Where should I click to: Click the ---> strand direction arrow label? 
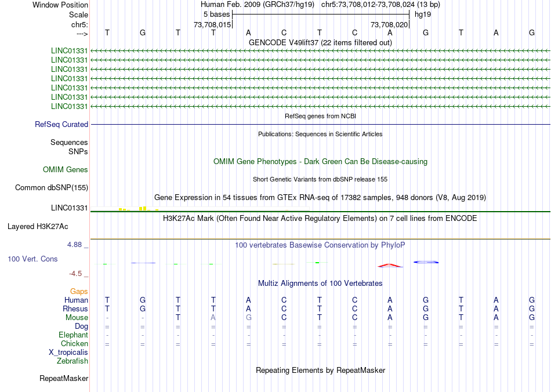82,34
